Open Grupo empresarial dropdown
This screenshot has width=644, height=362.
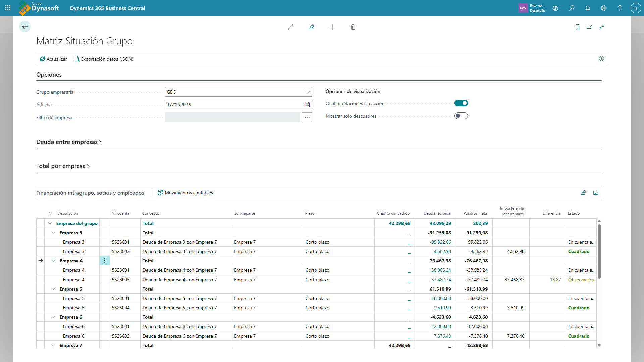click(307, 92)
